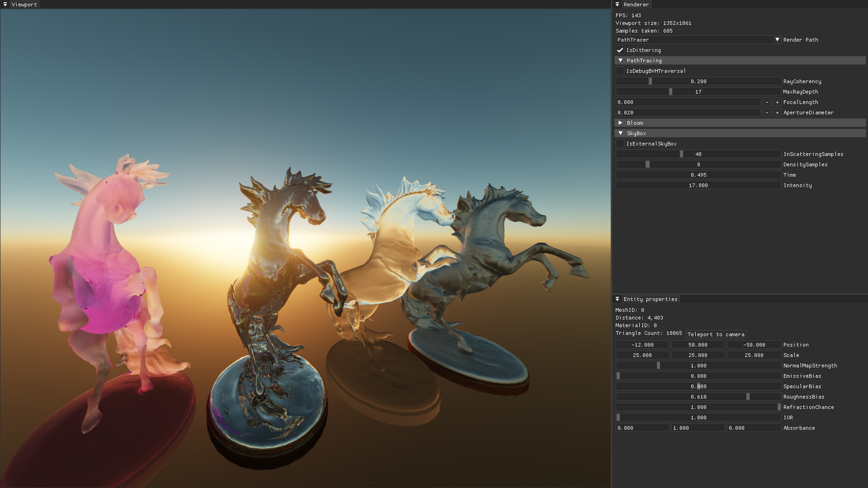This screenshot has width=868, height=488.
Task: Open the Render Path dropdown
Action: coord(698,40)
